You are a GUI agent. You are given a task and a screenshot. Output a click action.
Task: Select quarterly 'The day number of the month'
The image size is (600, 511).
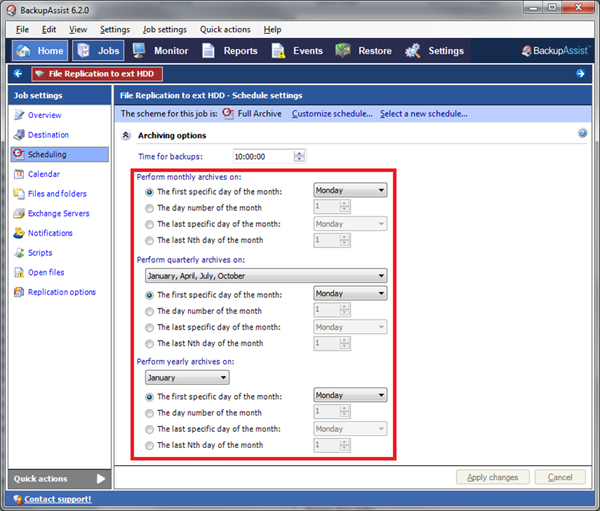point(149,312)
